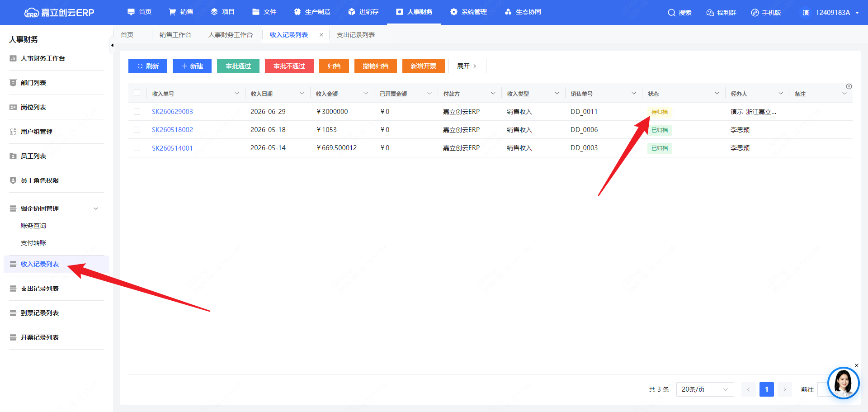Screen dimensions: 868x412
Task: Open the 首页 monitor icon in top nav
Action: (x=131, y=12)
